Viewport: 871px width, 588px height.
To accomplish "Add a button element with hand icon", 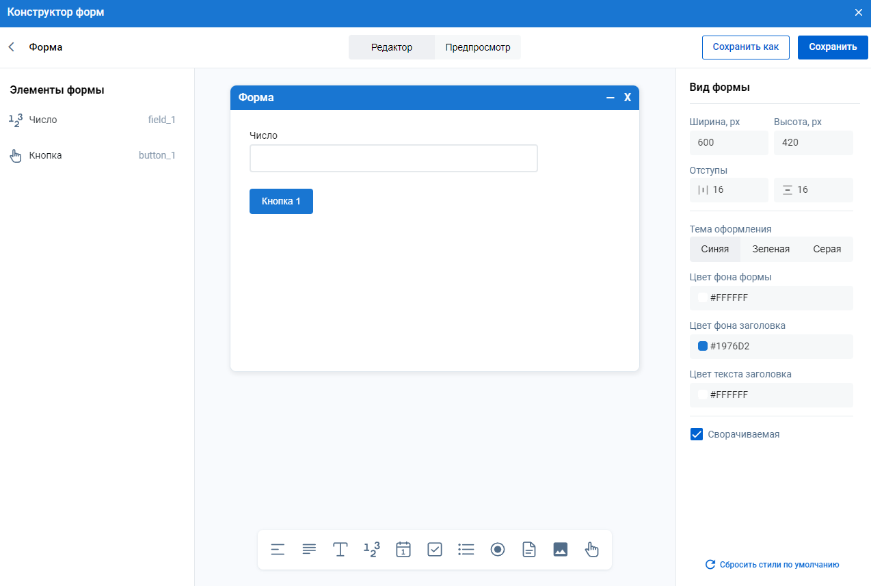I will coord(592,550).
